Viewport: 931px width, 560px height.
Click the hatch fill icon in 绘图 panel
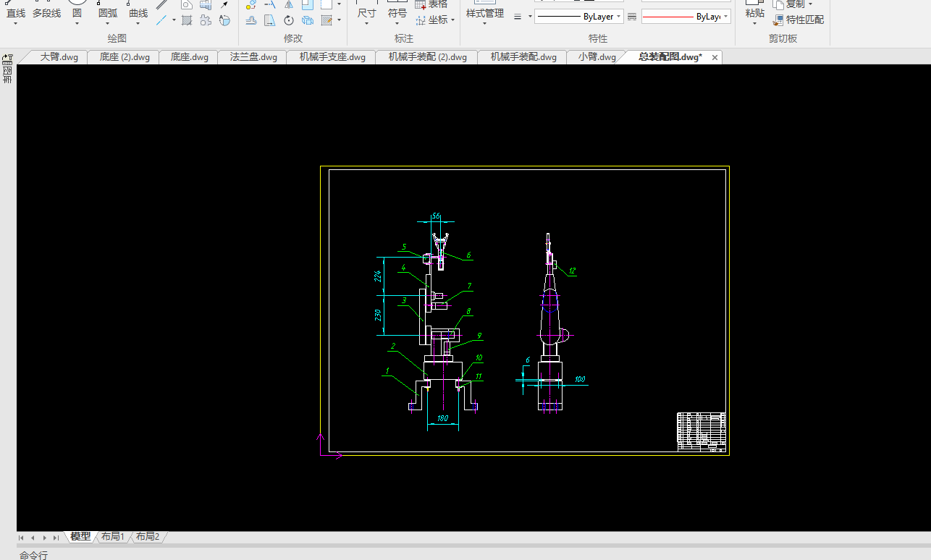[x=187, y=20]
